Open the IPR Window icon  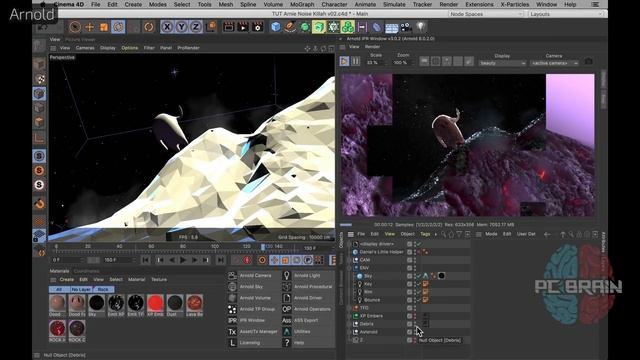point(232,320)
